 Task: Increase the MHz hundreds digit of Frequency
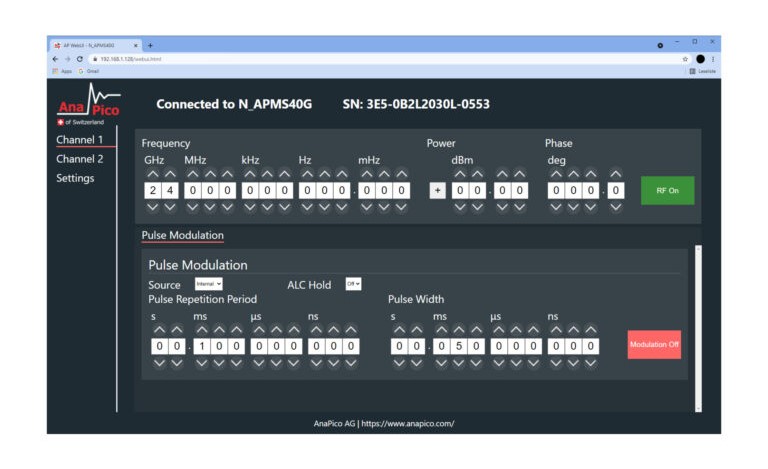coord(193,174)
